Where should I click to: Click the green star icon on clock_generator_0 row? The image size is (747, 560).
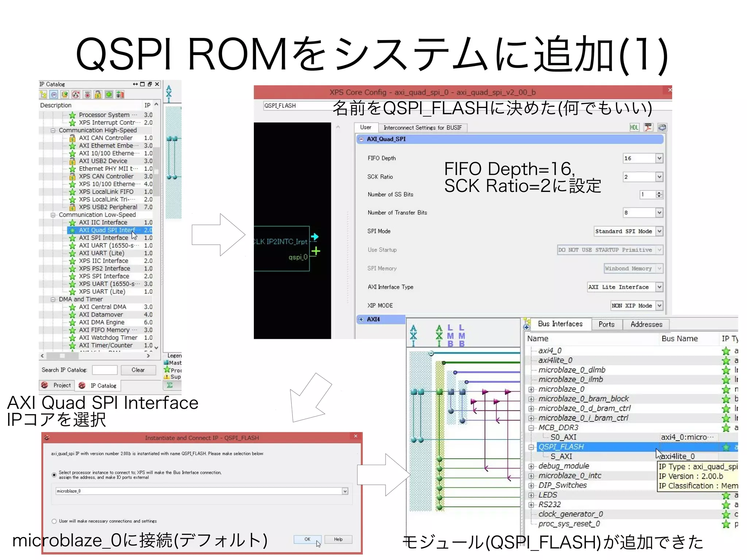point(726,514)
